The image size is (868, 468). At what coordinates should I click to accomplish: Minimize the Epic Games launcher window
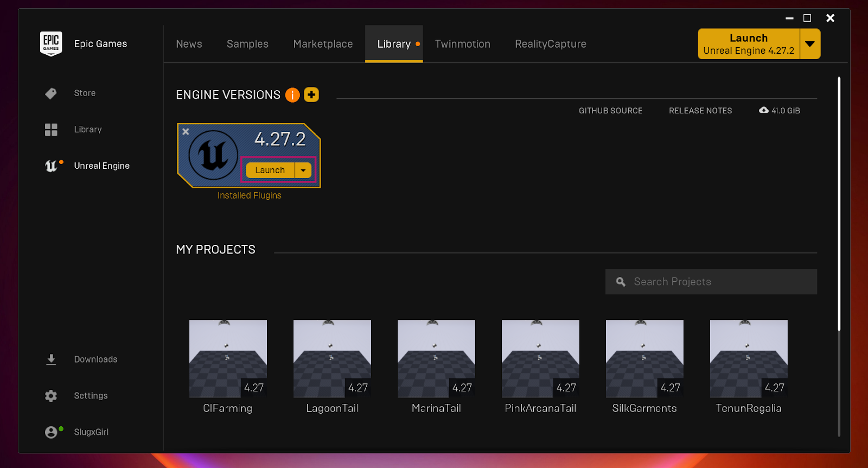pos(789,18)
